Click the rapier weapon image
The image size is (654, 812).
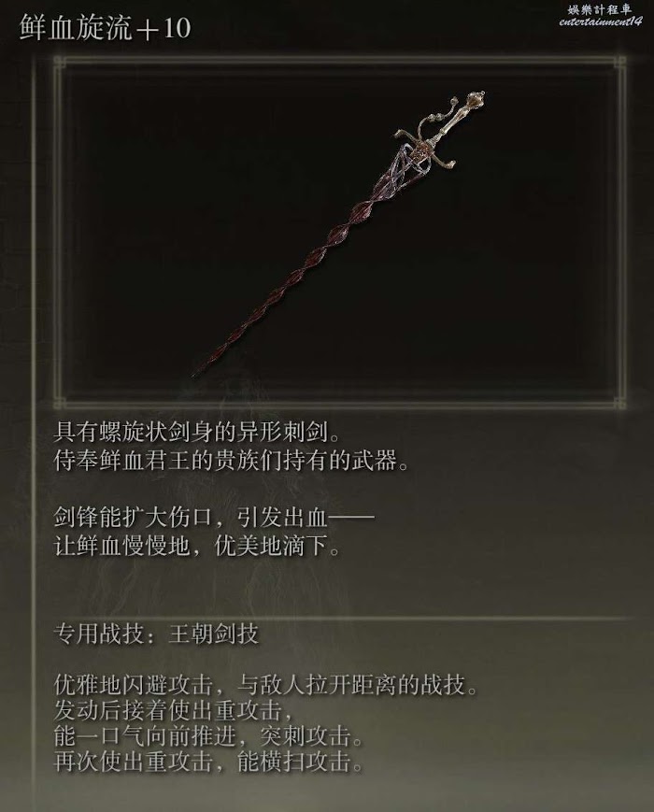338,234
